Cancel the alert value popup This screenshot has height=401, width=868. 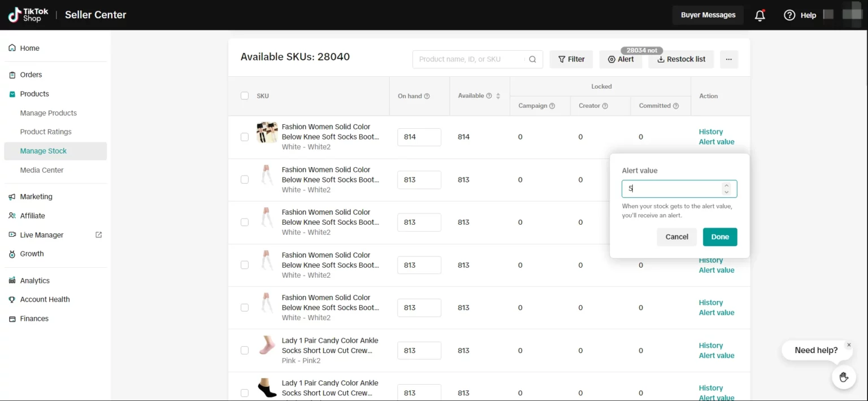coord(676,237)
